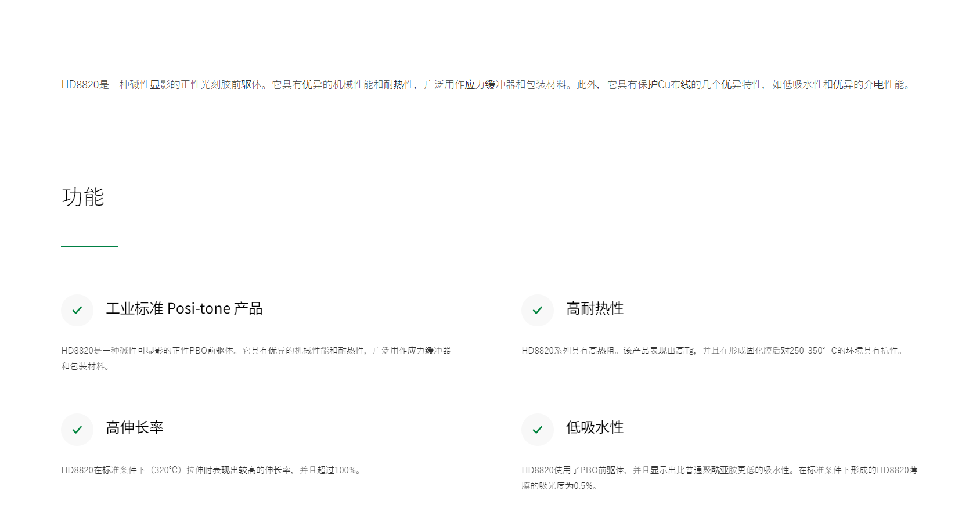Click the description mentioning 320°C stretching

[x=212, y=470]
